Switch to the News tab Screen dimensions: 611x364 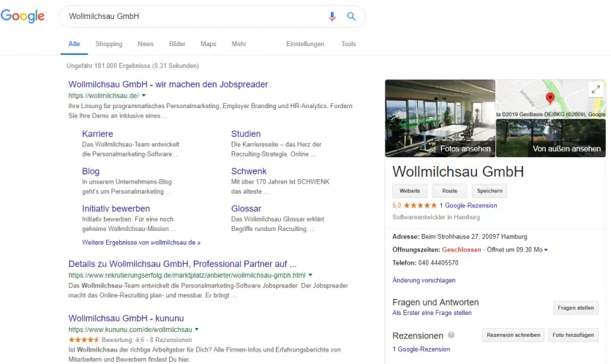[146, 44]
